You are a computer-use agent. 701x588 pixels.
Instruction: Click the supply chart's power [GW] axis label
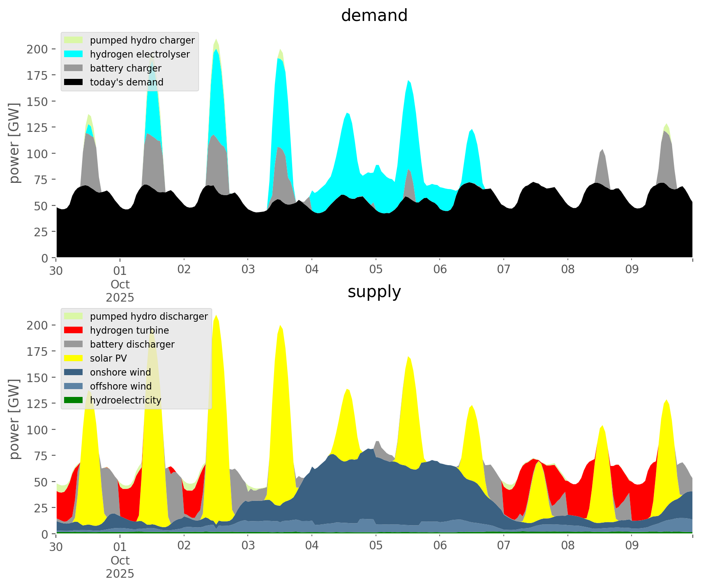tap(14, 419)
